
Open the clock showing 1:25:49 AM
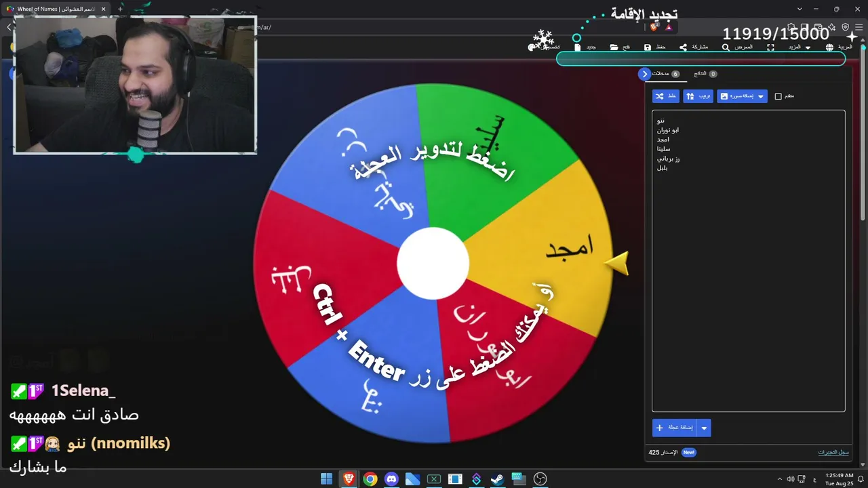click(840, 479)
